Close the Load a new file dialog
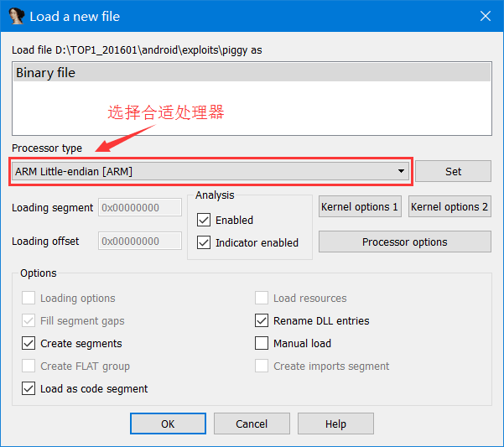504x447 pixels. [x=485, y=16]
